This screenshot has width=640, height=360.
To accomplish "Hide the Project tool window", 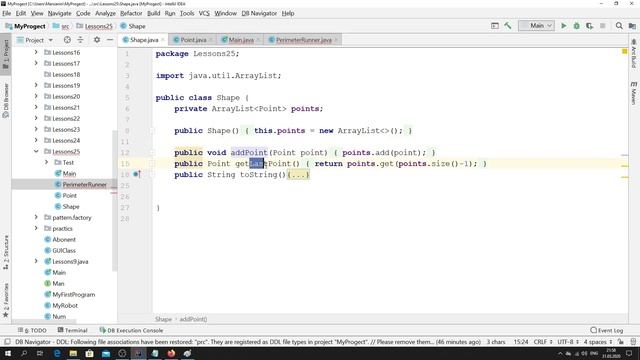I will click(x=110, y=40).
